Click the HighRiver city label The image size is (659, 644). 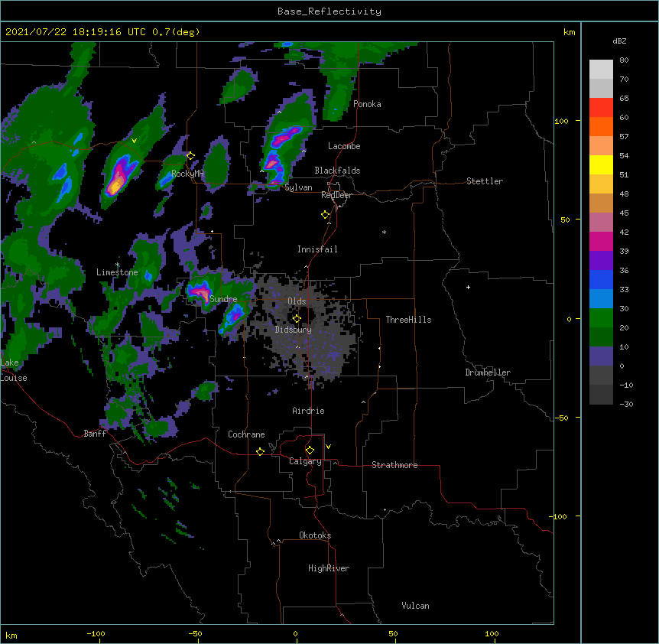pos(329,568)
